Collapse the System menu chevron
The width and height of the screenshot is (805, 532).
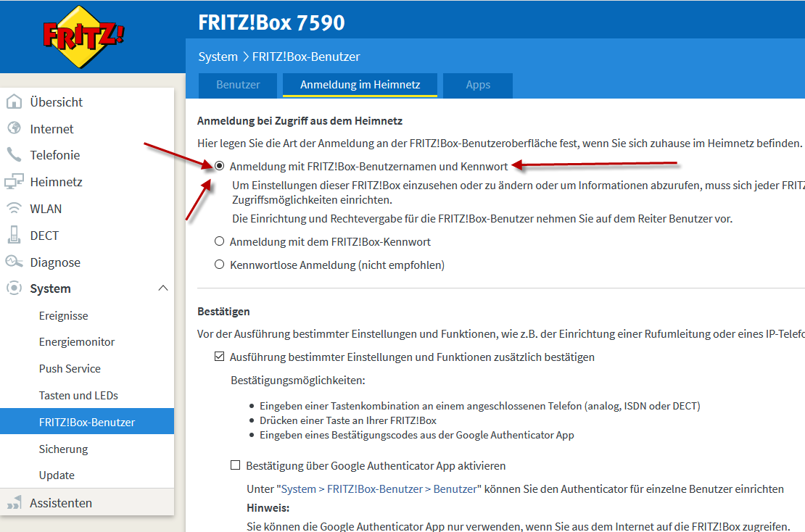point(162,288)
